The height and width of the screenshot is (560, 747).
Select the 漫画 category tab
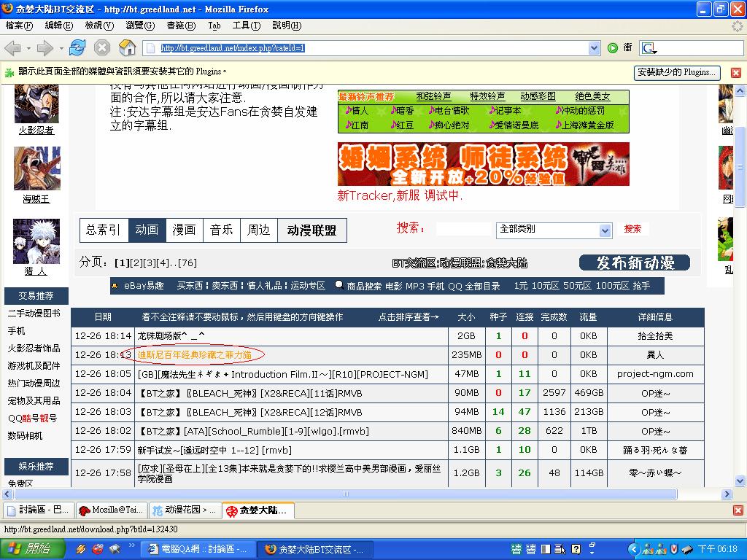pyautogui.click(x=184, y=230)
